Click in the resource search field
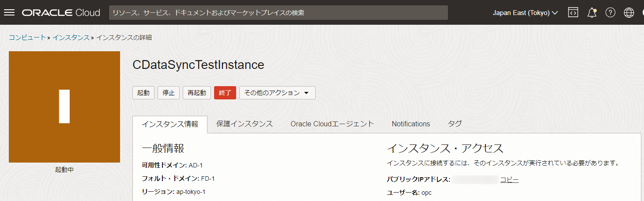Image resolution: width=644 pixels, height=201 pixels. [279, 13]
